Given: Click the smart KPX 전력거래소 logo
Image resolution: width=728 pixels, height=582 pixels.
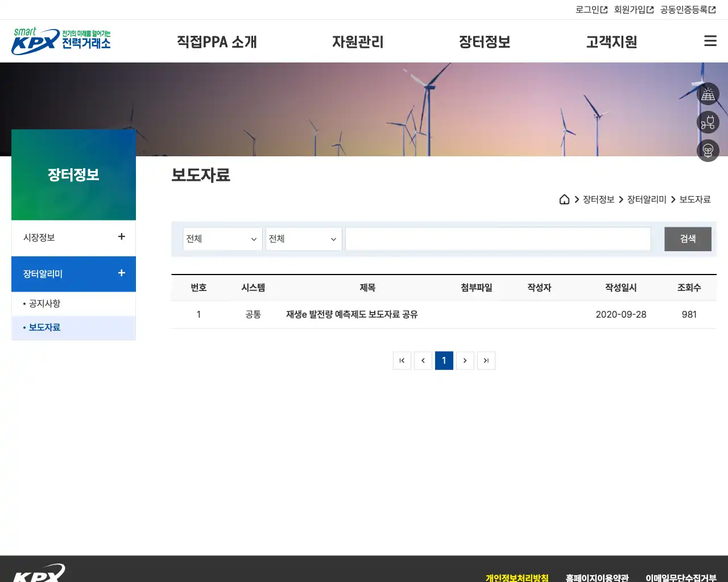Looking at the screenshot, I should pyautogui.click(x=60, y=40).
